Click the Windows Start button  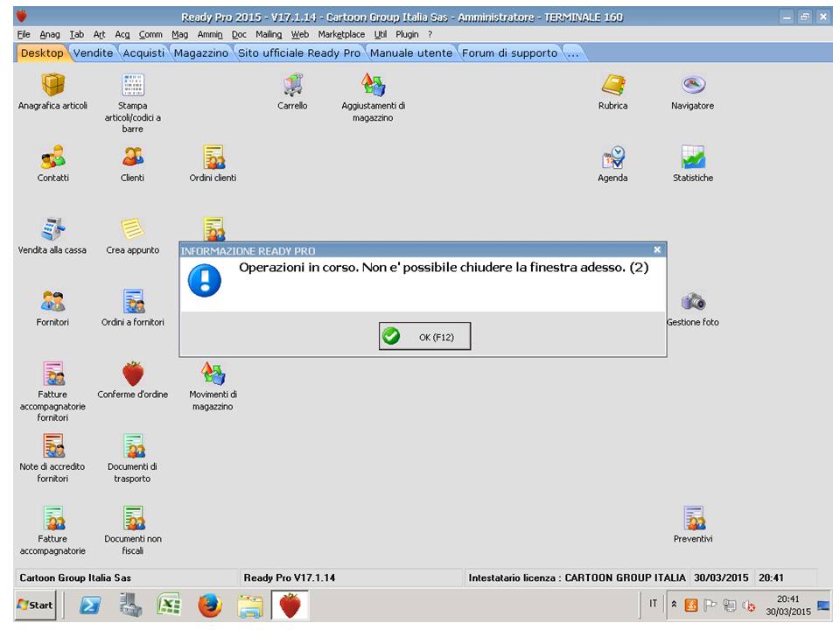(x=35, y=605)
